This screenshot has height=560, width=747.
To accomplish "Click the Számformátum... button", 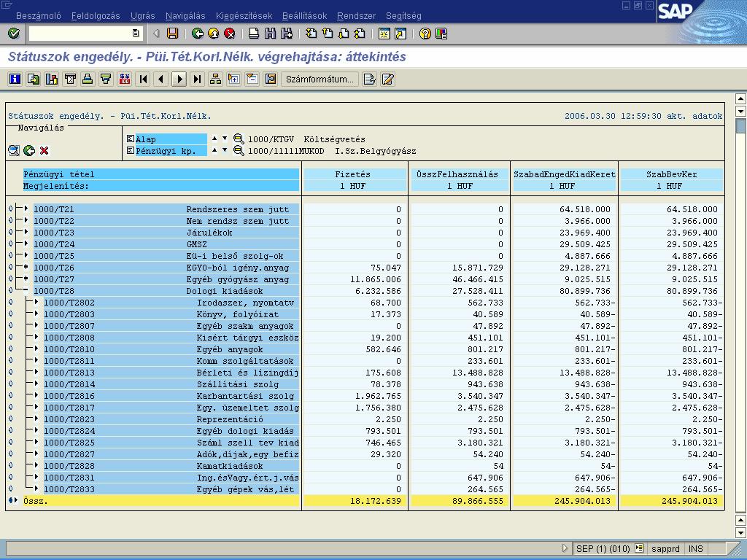I will click(x=320, y=79).
